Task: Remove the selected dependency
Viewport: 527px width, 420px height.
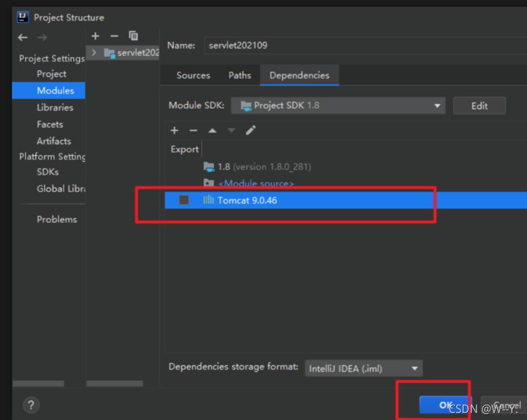Action: pos(193,130)
